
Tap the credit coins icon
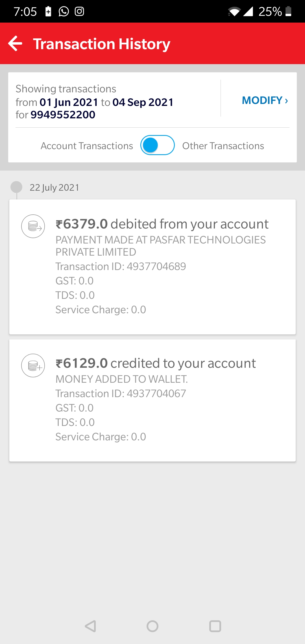[x=33, y=365]
